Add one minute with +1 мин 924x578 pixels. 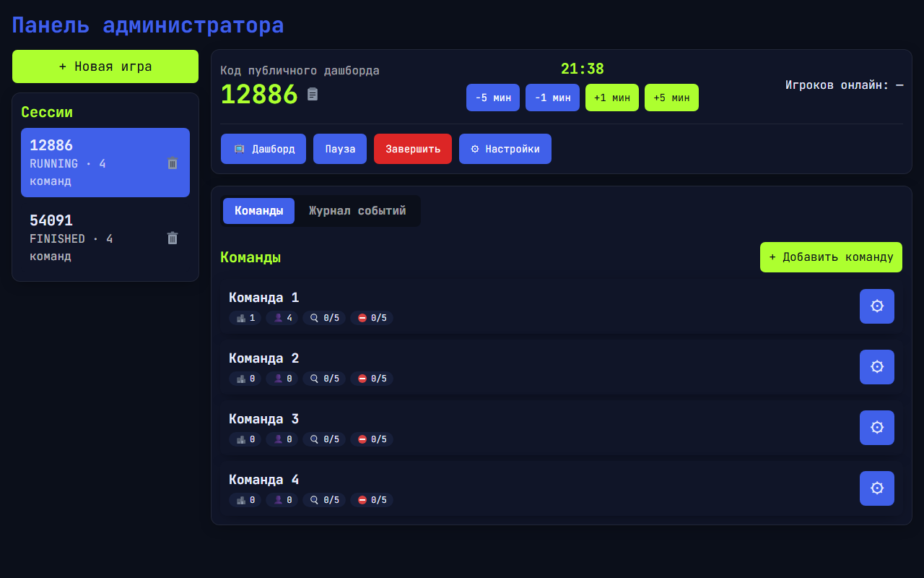612,98
